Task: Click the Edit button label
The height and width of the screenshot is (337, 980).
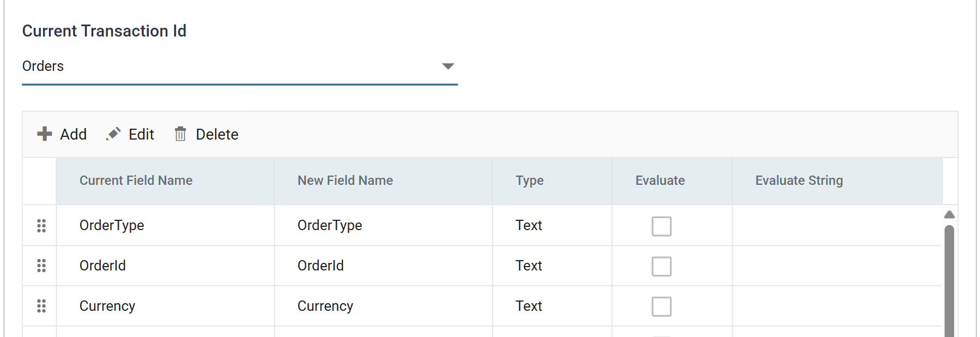Action: (x=141, y=134)
